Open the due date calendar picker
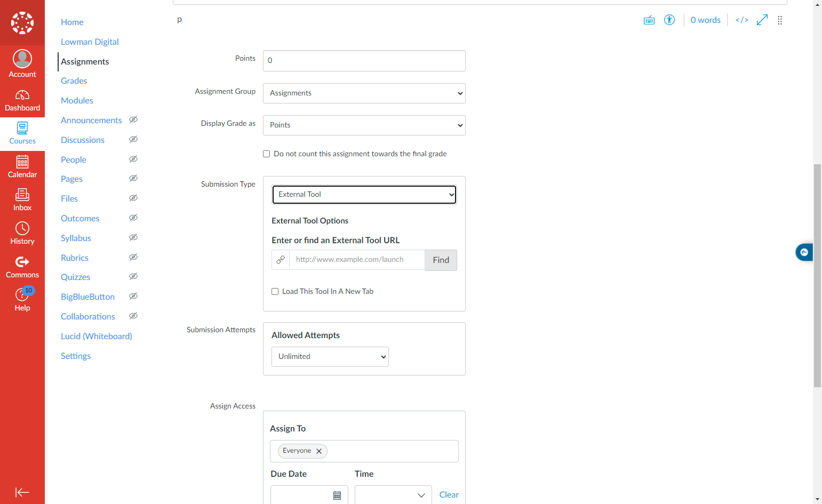 pyautogui.click(x=337, y=495)
